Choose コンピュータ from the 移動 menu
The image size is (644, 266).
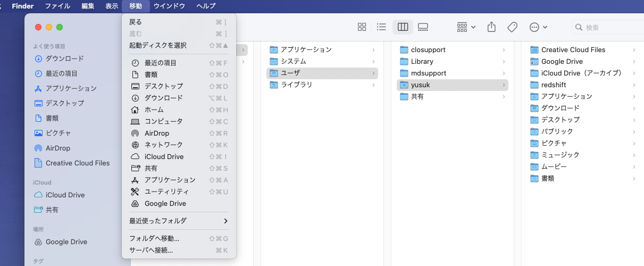(x=179, y=121)
